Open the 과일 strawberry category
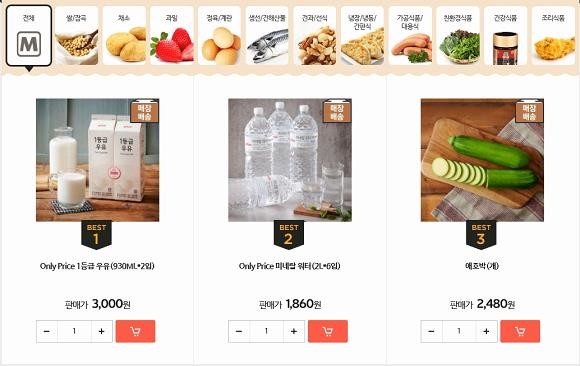Viewport: 580px width, 366px height. 172,36
